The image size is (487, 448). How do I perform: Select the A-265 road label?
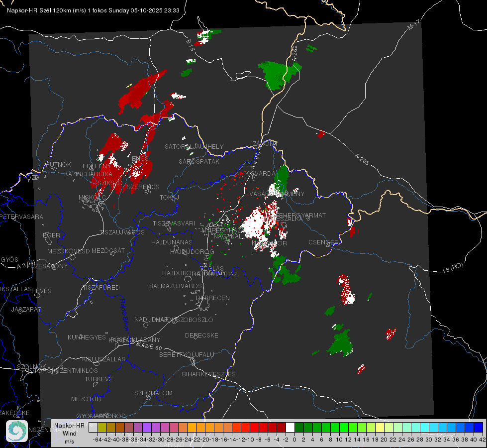coord(362,159)
